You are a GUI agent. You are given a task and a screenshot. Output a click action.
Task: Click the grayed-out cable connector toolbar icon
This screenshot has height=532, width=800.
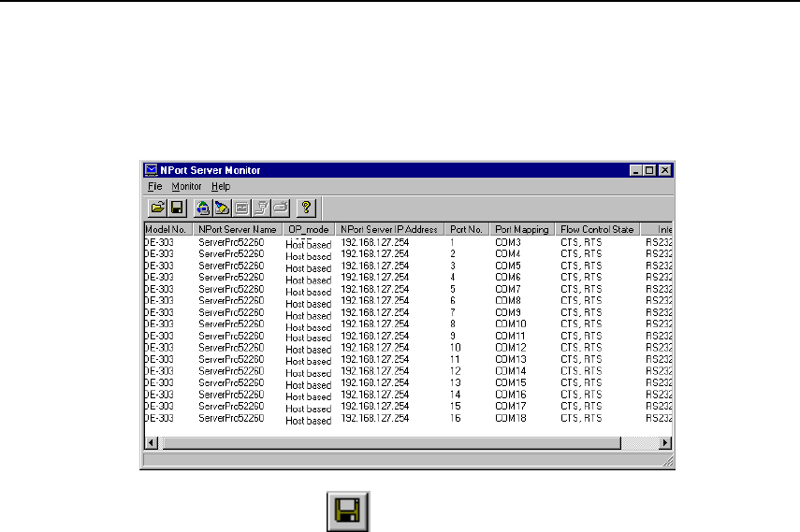pyautogui.click(x=261, y=208)
